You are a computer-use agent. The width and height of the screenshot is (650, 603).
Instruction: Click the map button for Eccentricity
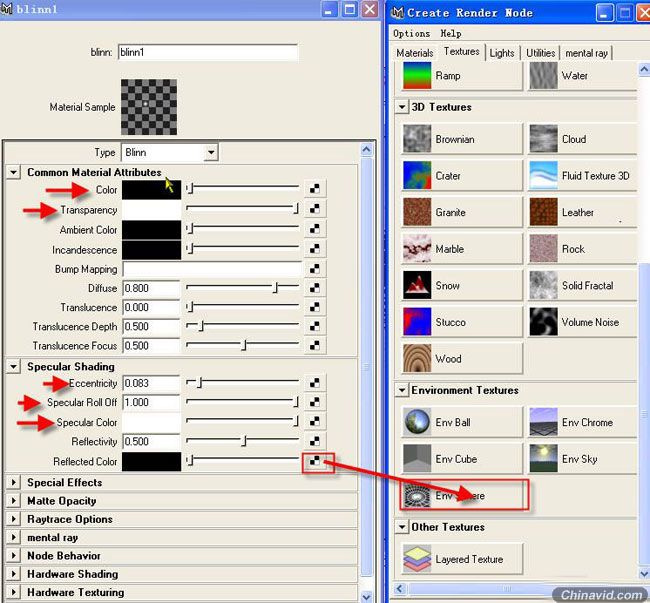(x=315, y=383)
